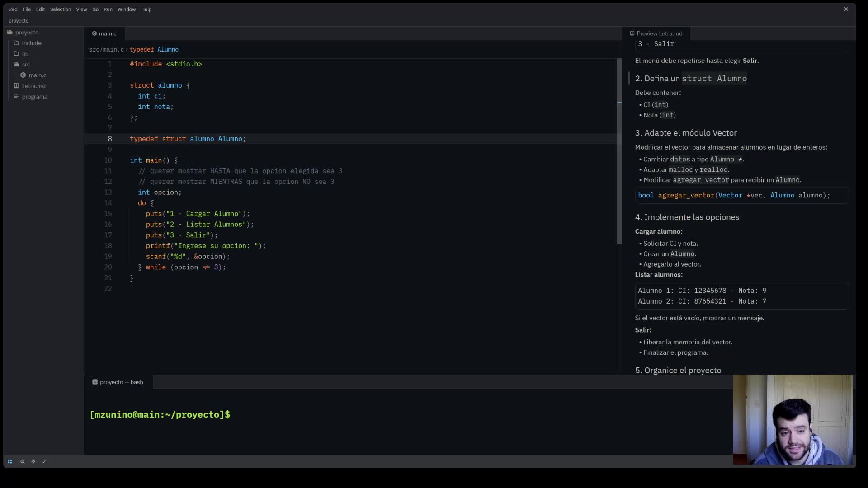Click the open src folder icon
The image size is (868, 488).
click(16, 64)
